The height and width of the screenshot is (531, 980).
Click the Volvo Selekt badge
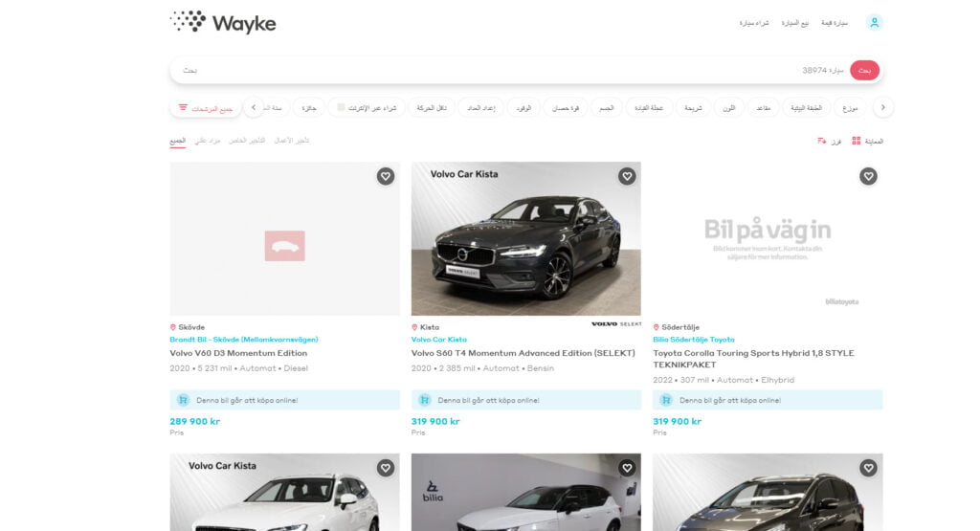616,324
